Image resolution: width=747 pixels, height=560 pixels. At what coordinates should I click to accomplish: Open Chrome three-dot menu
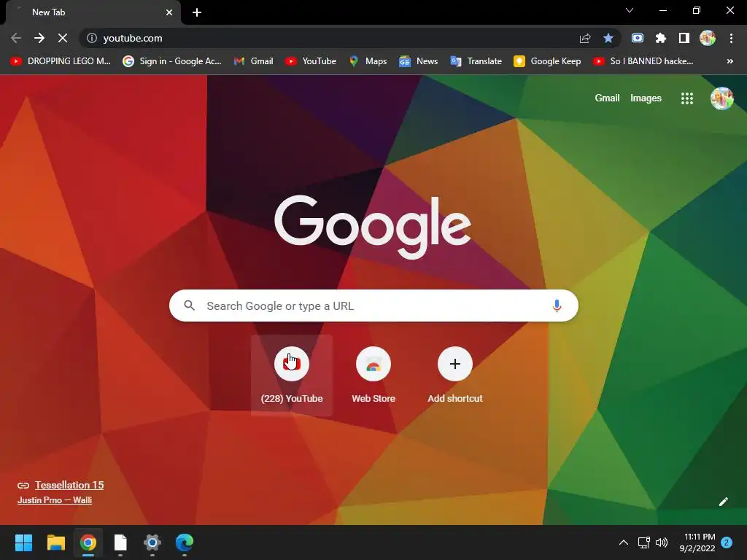coord(731,38)
